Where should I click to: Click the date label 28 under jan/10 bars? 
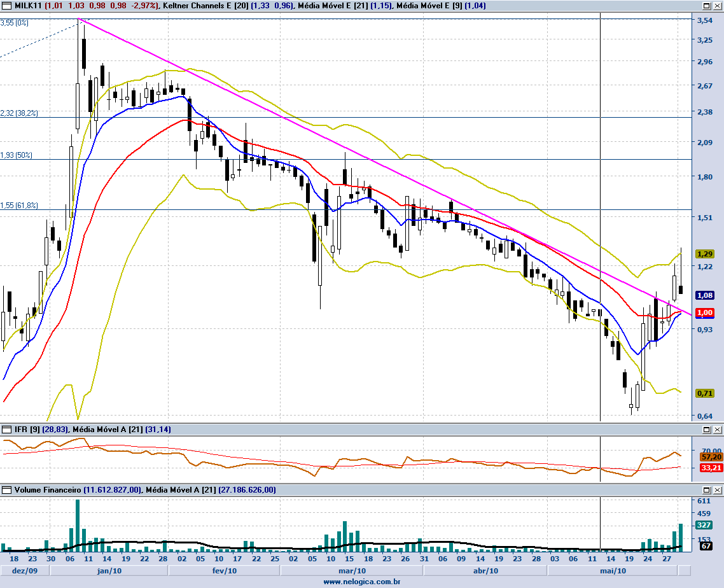163,559
